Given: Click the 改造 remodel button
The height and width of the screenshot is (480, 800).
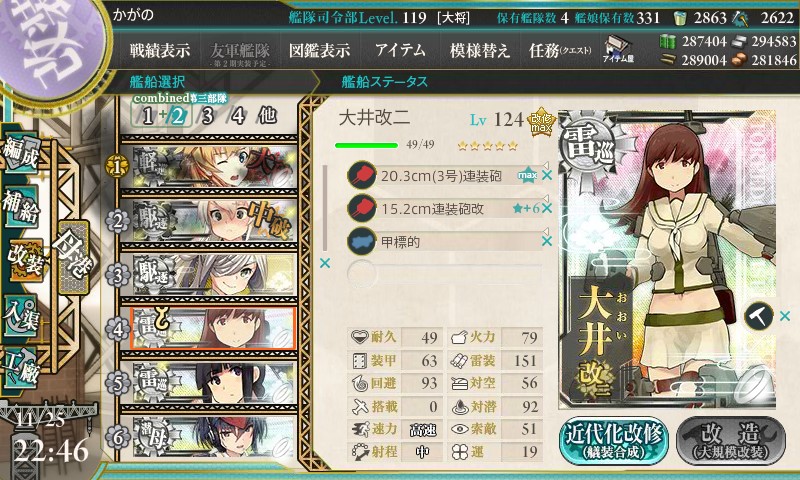Looking at the screenshot, I should point(731,440).
